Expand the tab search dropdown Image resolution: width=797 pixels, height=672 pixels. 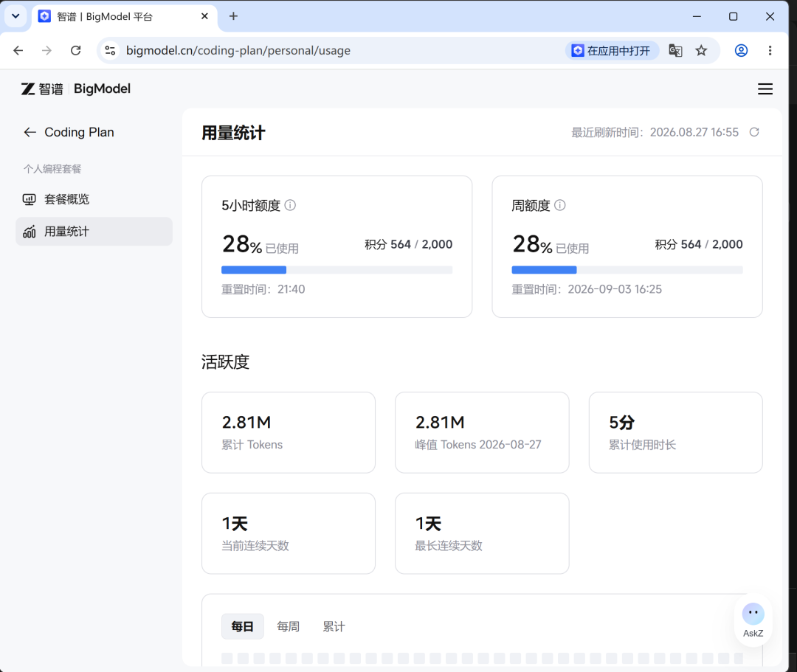[x=15, y=16]
